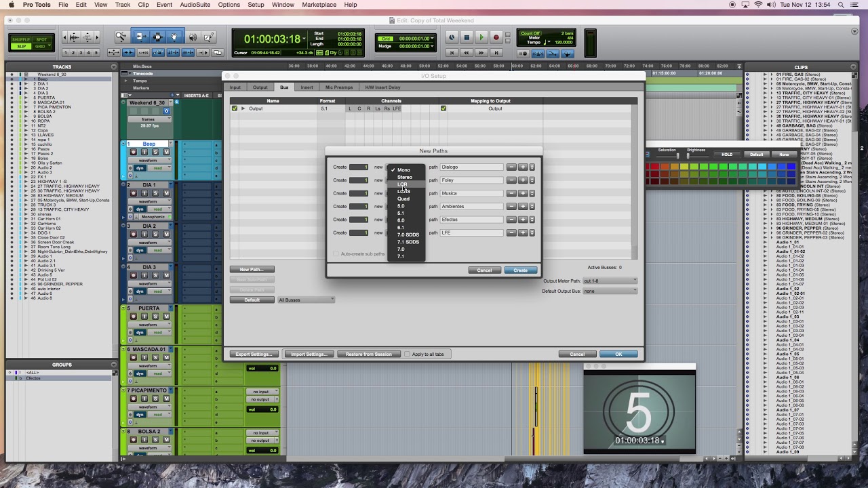868x488 pixels.
Task: Click Export Settings button
Action: (x=254, y=354)
